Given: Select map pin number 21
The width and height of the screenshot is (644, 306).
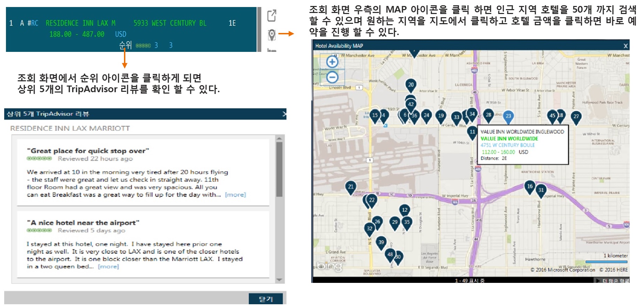Looking at the screenshot, I should click(x=351, y=188).
